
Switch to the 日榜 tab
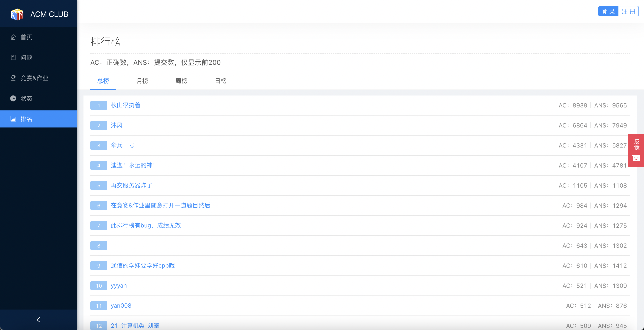pyautogui.click(x=221, y=81)
